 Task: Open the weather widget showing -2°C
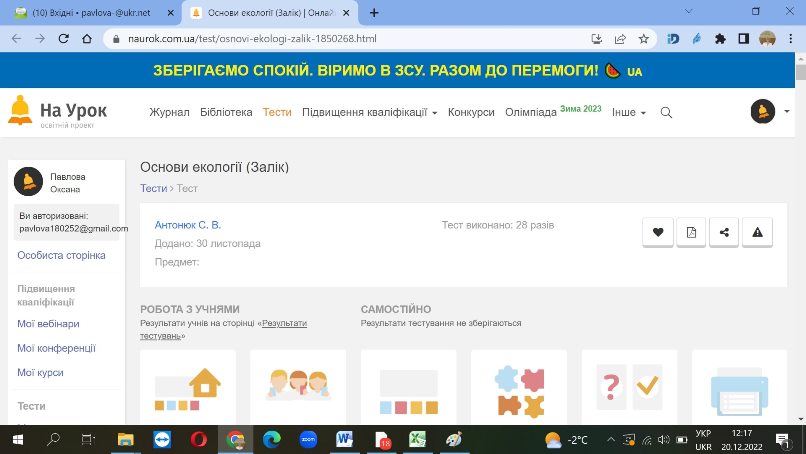click(566, 440)
